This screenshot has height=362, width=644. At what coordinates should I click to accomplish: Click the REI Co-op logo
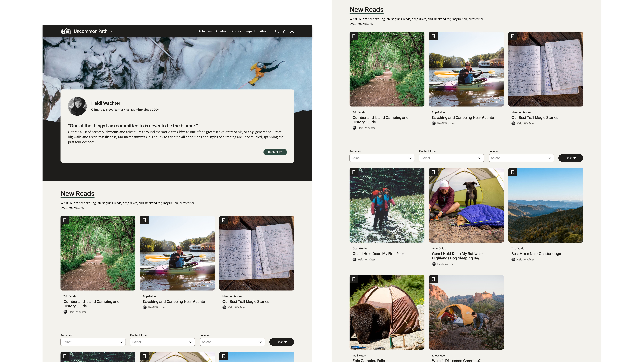(65, 31)
